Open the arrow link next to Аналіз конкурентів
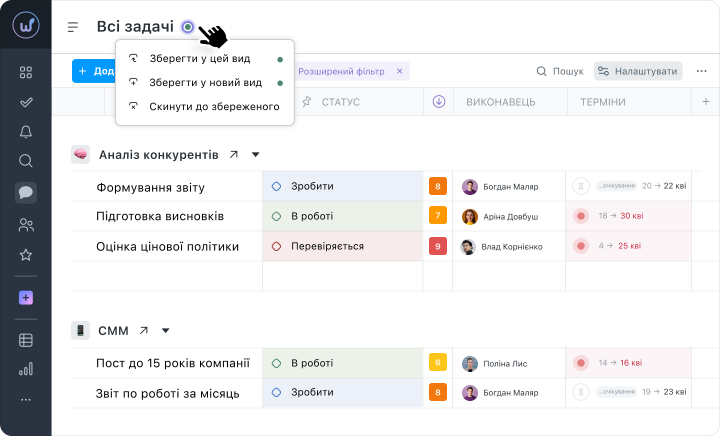The height and width of the screenshot is (436, 720). 234,155
